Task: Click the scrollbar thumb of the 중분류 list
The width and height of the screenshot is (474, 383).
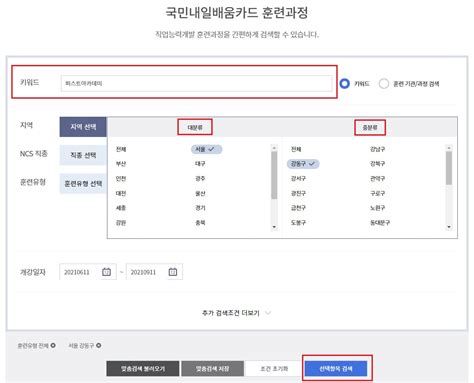Action: [449, 168]
